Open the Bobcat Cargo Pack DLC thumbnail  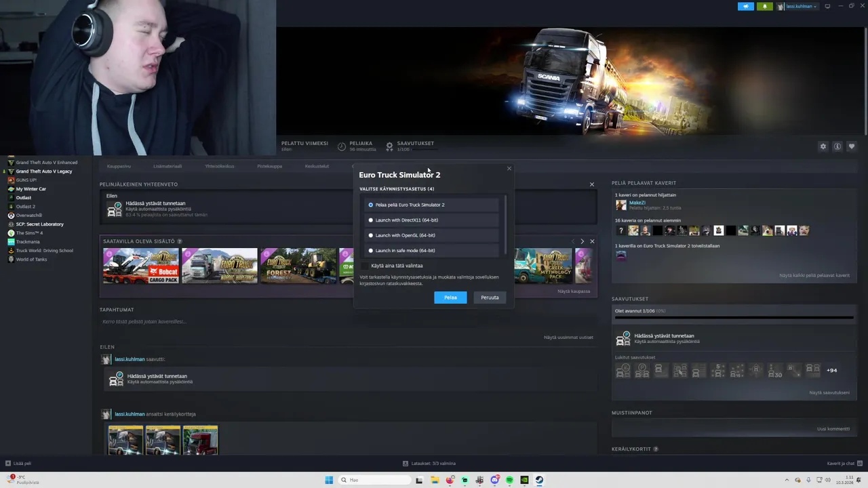(141, 266)
